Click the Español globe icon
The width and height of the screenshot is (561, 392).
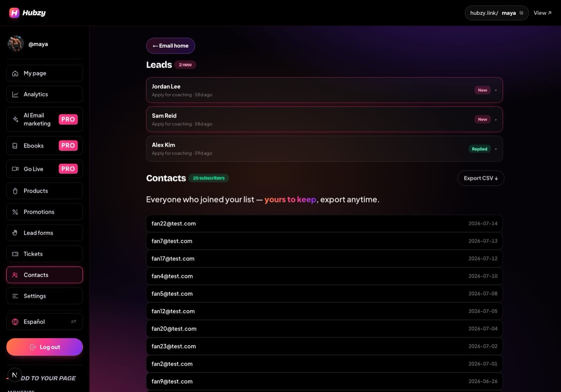[15, 321]
